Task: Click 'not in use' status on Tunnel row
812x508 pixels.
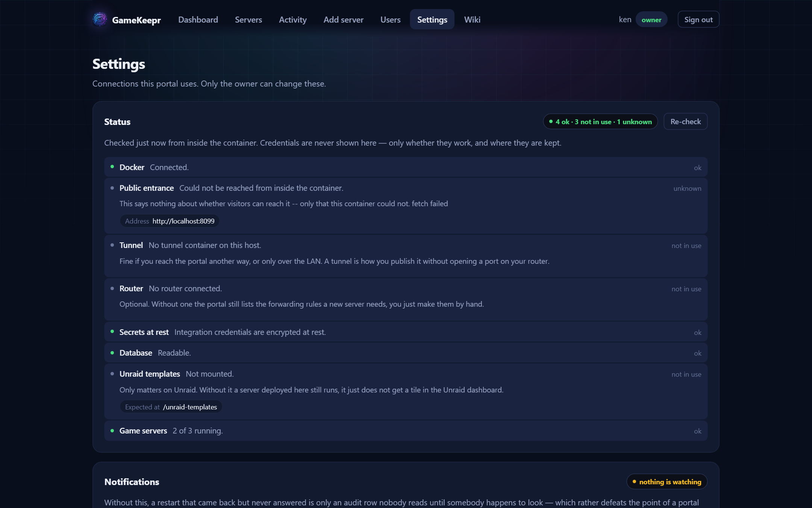Action: (686, 246)
